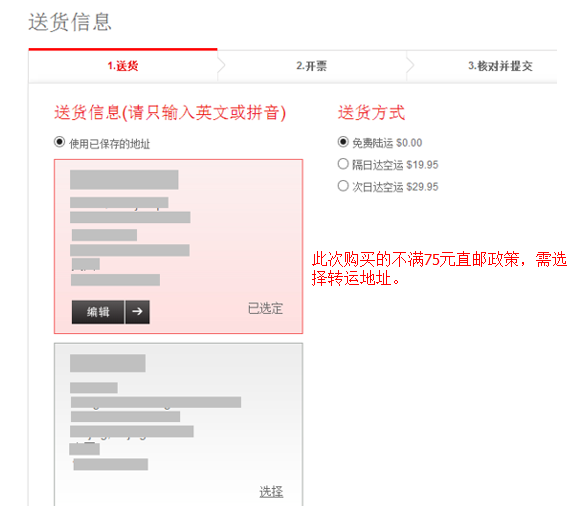Screen dimensions: 586x506
Task: Click the 编辑 button on selected address
Action: [x=98, y=312]
